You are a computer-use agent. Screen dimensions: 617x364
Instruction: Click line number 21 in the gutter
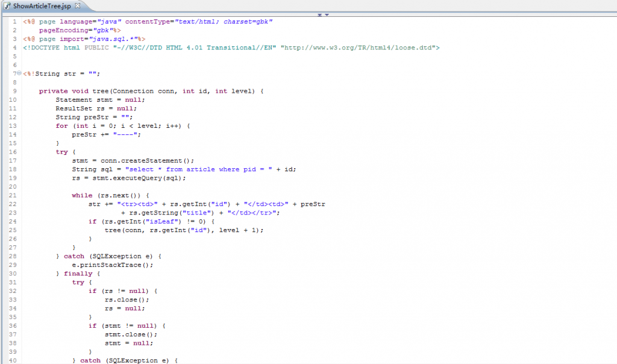(x=13, y=195)
